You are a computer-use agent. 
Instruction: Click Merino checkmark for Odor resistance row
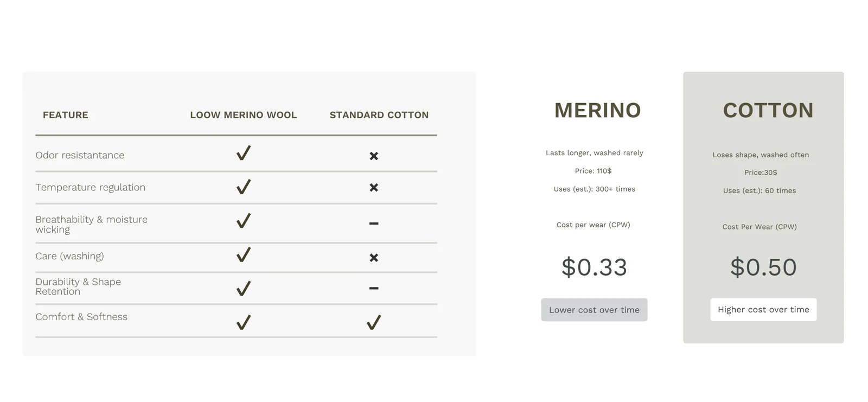tap(244, 154)
